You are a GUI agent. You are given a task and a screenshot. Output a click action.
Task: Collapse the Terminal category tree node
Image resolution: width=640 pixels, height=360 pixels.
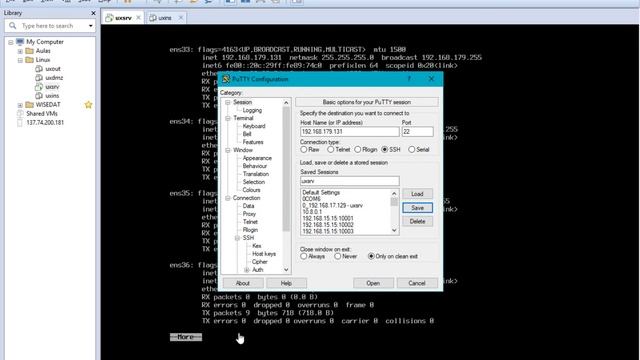228,118
